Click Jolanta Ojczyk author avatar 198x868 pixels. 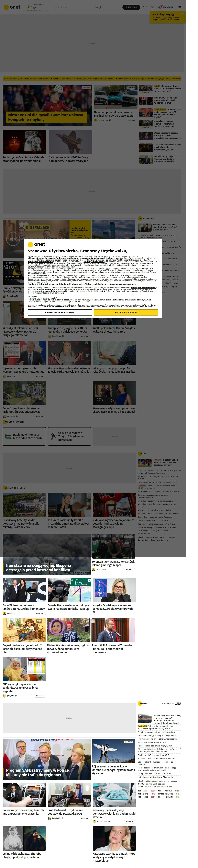tap(49, 818)
